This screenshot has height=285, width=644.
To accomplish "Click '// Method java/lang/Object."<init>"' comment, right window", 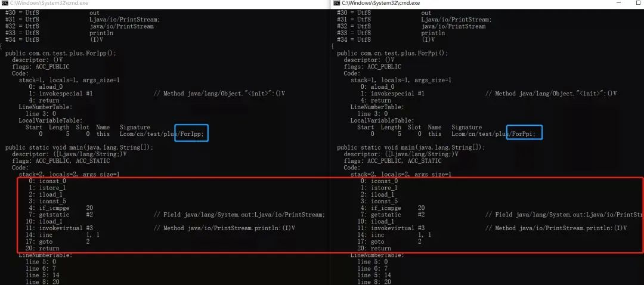I will 551,94.
